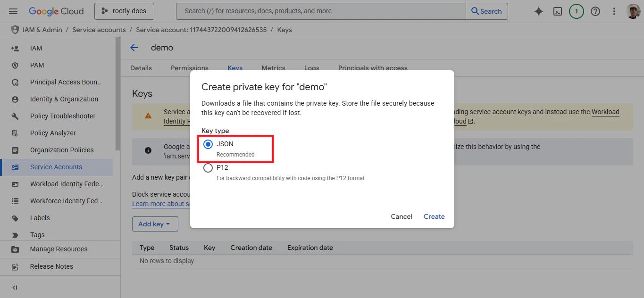Create the private key

(434, 216)
